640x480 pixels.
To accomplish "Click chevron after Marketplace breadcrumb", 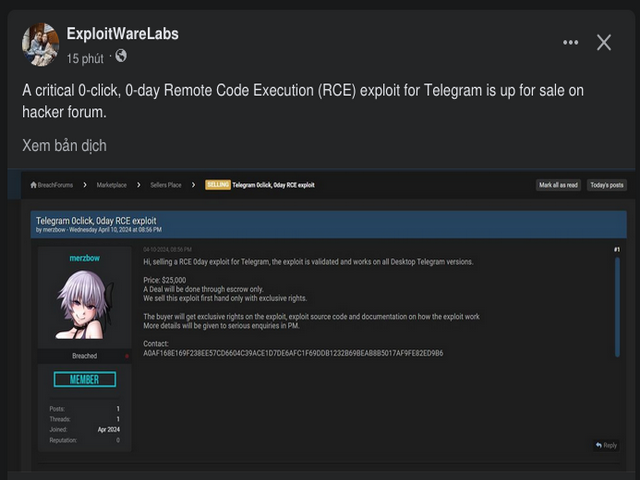I will click(139, 185).
